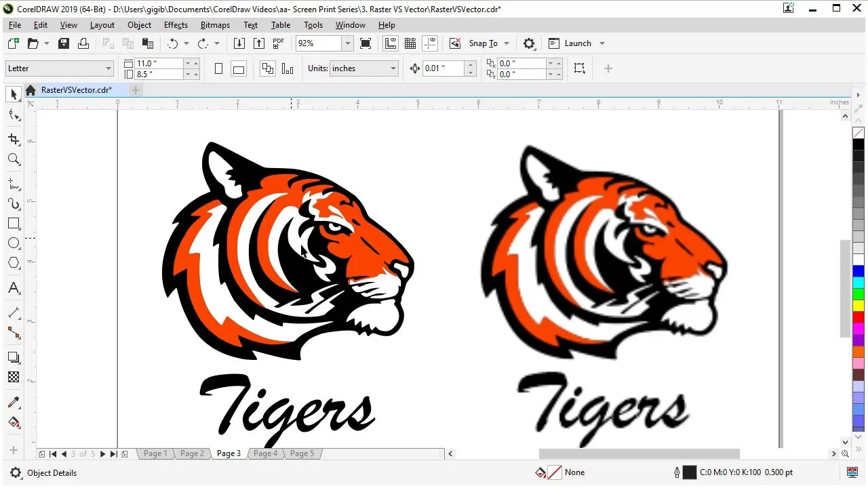Go to the next page arrow
This screenshot has width=868, height=488.
102,454
